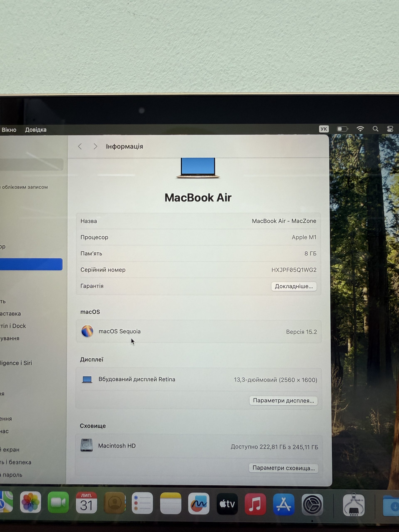Open System Information caliper icon in Dock

[x=354, y=505]
